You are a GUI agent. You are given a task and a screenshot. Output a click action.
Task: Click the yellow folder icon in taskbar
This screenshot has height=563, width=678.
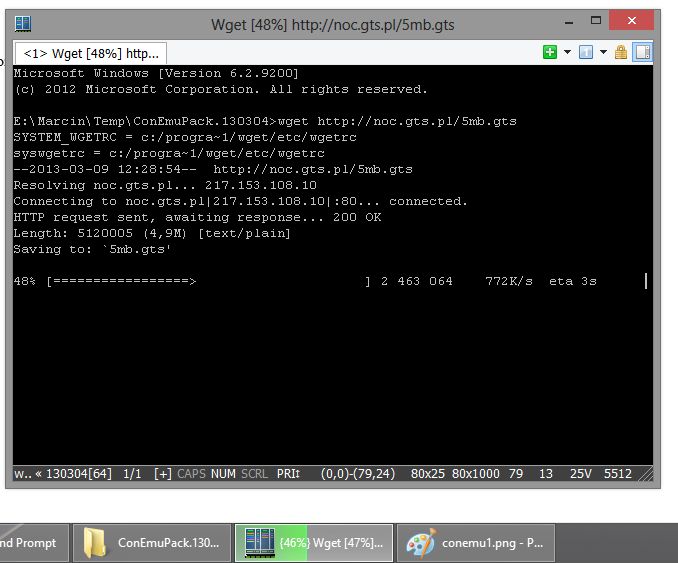(x=95, y=543)
